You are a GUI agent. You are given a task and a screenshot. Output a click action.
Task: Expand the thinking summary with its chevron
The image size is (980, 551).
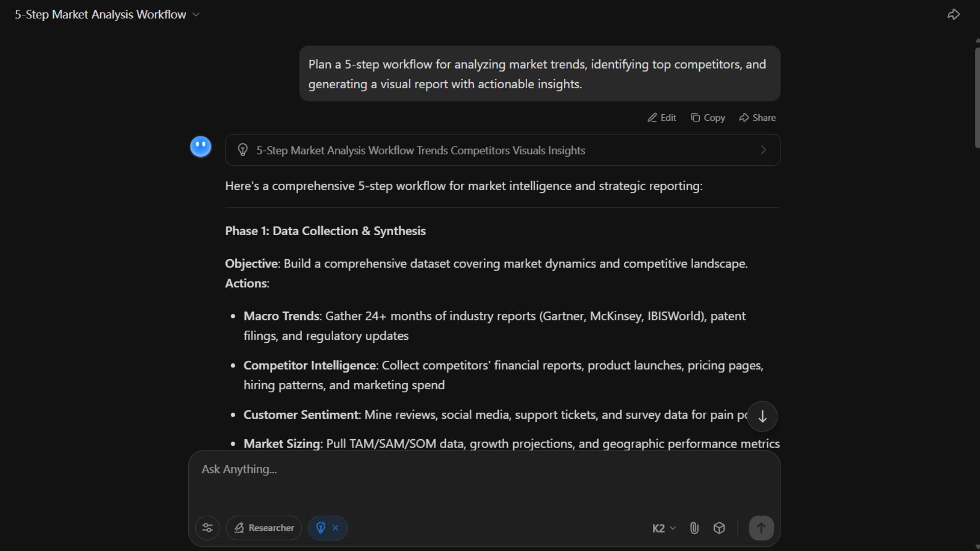point(763,150)
